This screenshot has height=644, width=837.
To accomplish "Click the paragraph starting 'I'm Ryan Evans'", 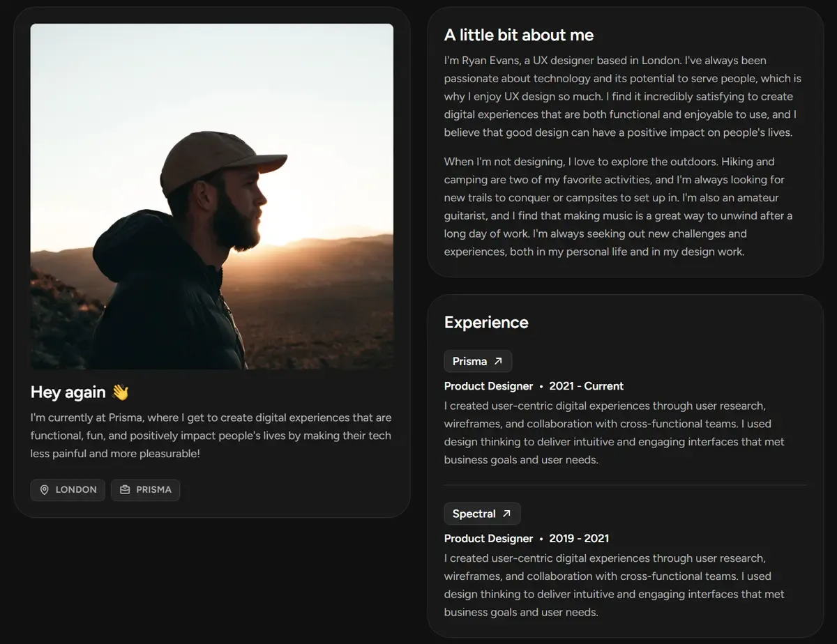I will point(623,96).
